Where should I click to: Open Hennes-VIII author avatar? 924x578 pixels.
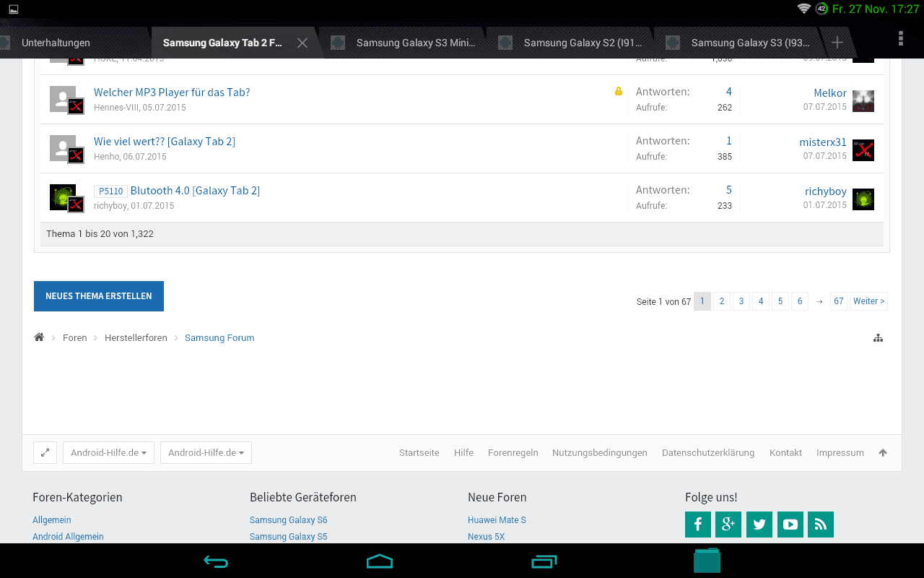pyautogui.click(x=63, y=99)
